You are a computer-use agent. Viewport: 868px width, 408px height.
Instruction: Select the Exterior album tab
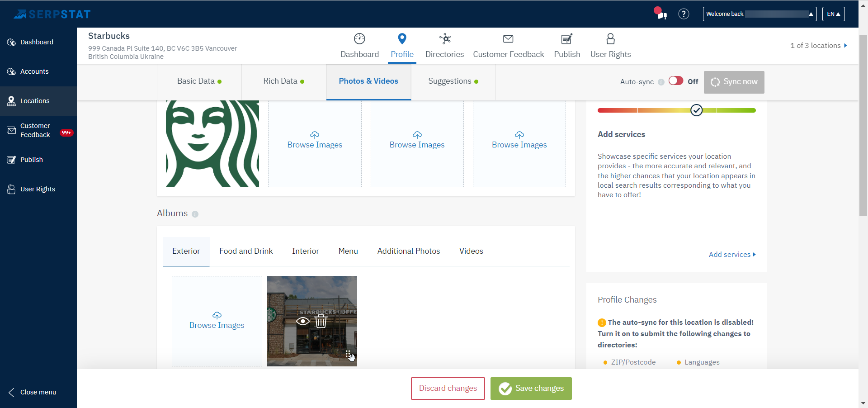point(186,251)
